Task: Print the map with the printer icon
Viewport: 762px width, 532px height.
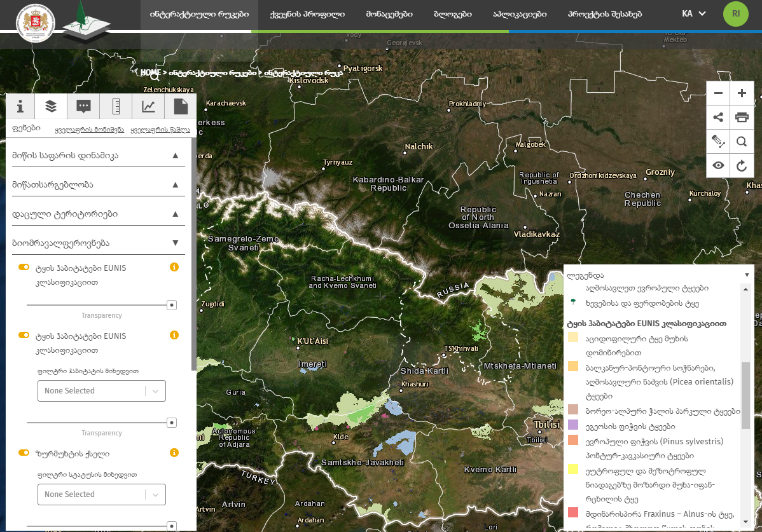Action: (742, 117)
